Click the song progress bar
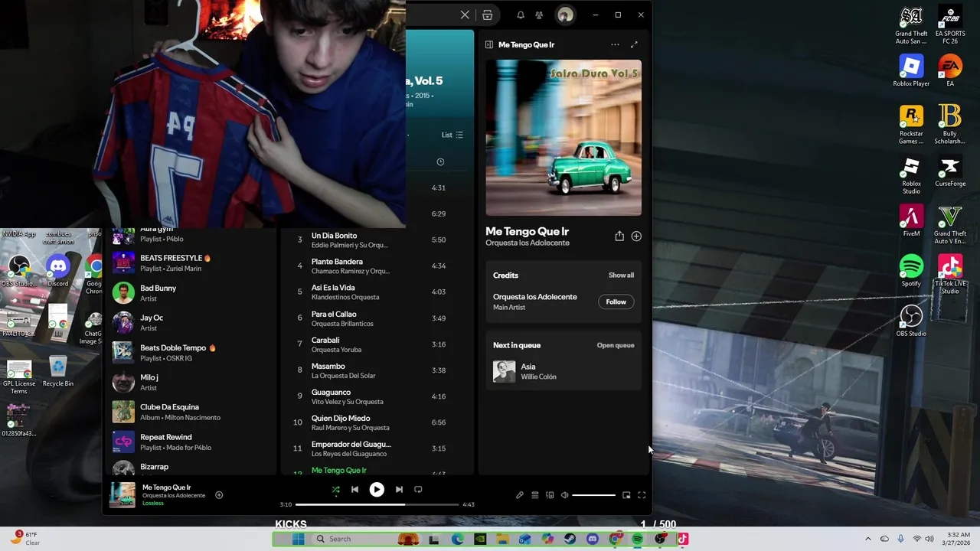980x551 pixels. point(377,504)
